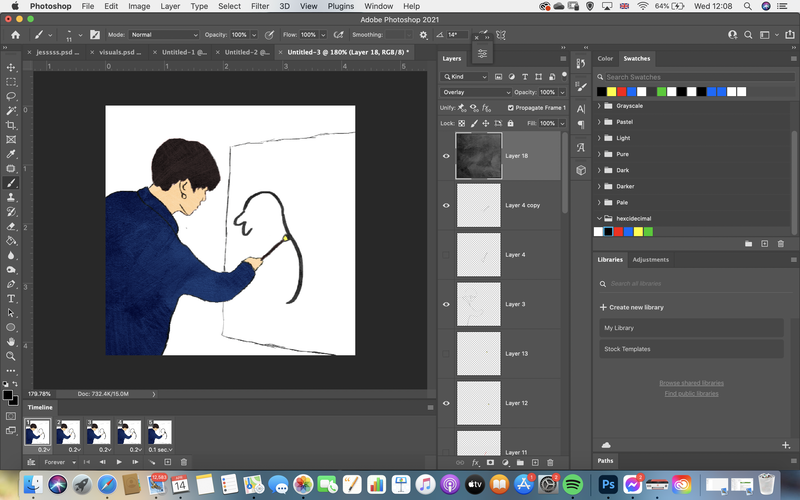Open the Filter menu
Viewport: 800px width, 500px height.
260,6
